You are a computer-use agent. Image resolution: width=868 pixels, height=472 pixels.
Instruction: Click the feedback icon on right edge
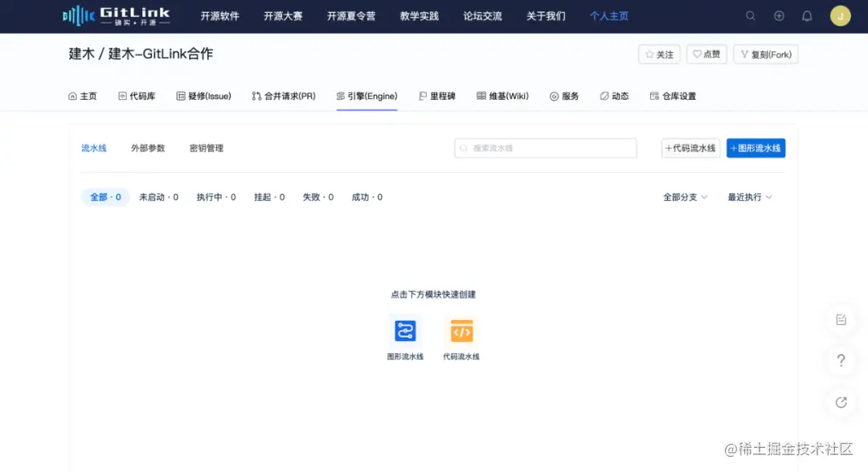click(841, 318)
